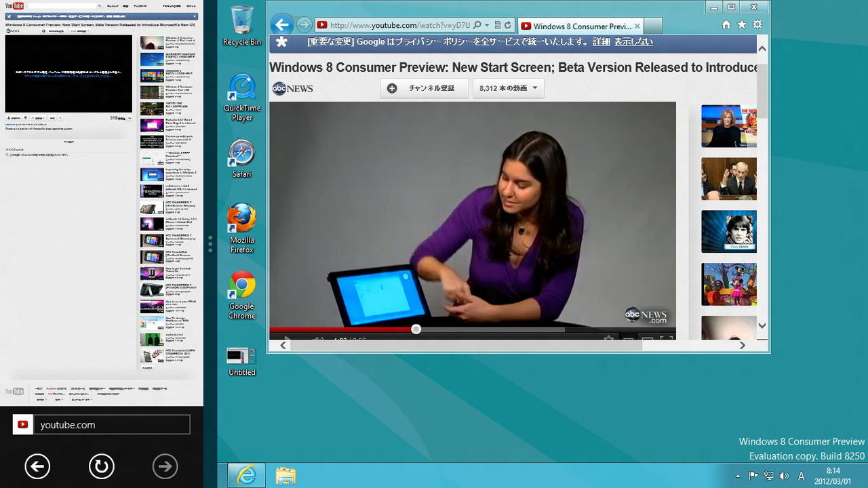Open a new tab in Internet Explorer

coord(652,26)
